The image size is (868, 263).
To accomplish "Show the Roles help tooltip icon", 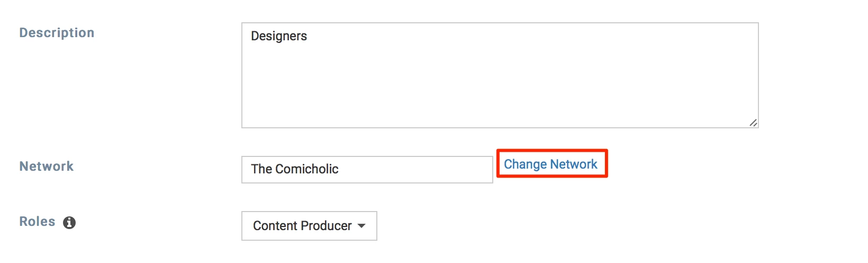I will [69, 223].
